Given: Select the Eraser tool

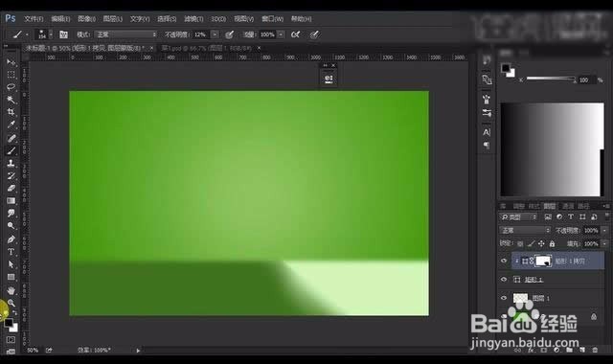Looking at the screenshot, I should pyautogui.click(x=11, y=188).
